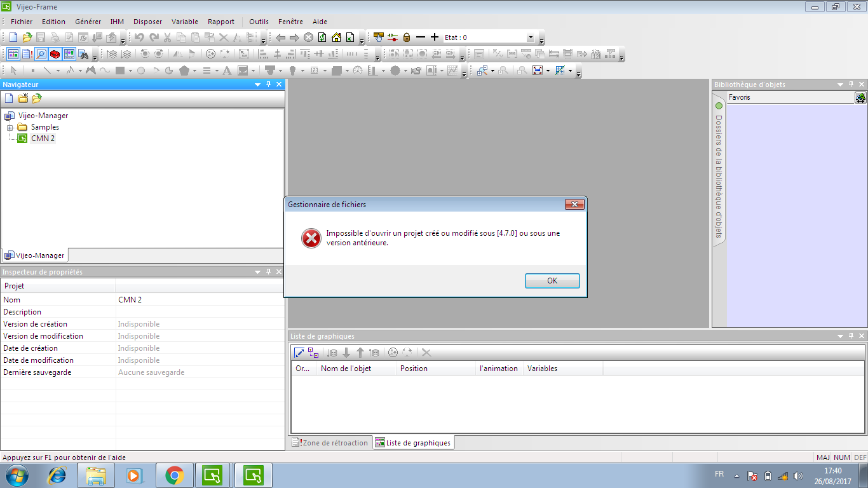Click the plus icon beside the Etat box

point(435,37)
